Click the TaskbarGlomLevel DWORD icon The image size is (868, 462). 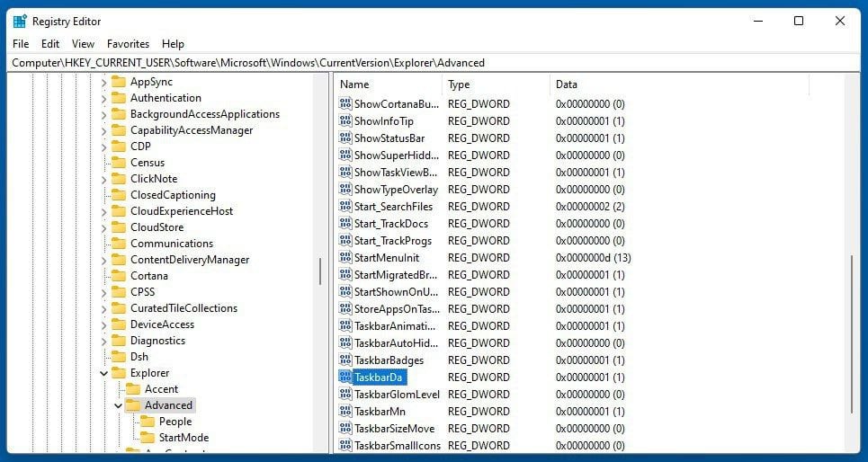(x=345, y=394)
